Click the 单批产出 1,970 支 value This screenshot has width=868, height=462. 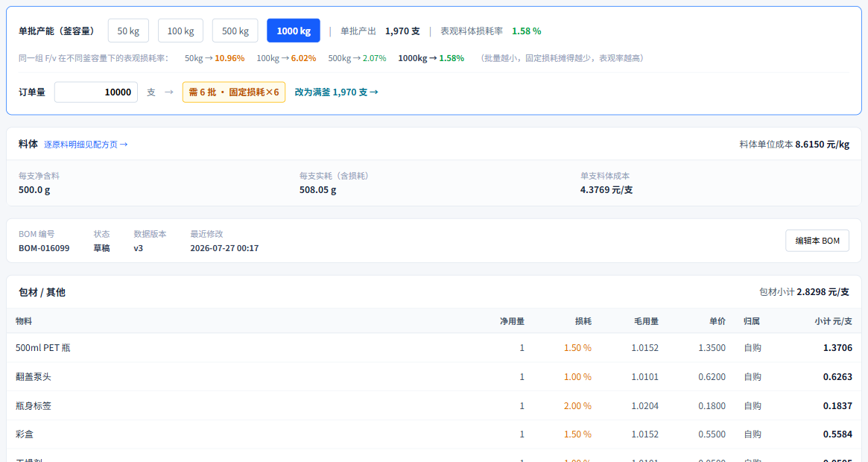point(402,31)
